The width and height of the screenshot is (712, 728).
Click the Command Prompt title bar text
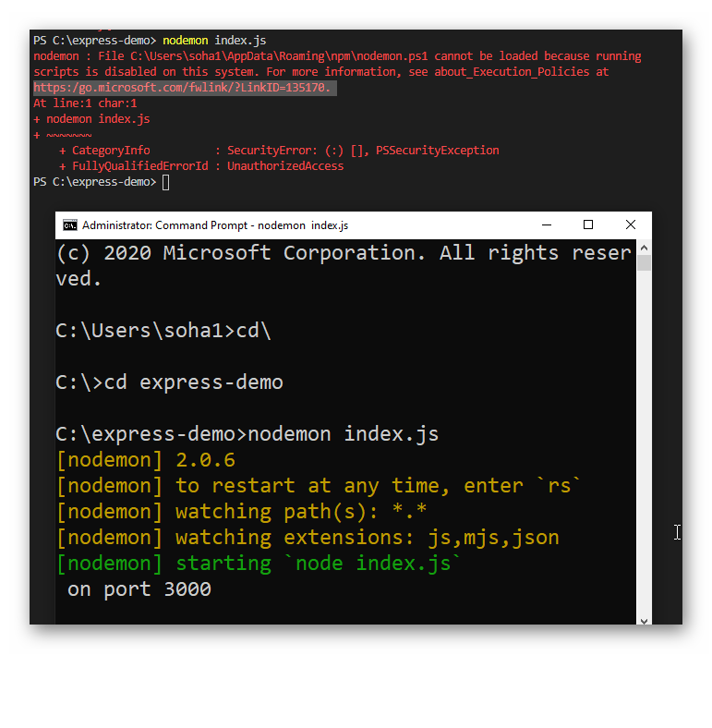click(214, 225)
